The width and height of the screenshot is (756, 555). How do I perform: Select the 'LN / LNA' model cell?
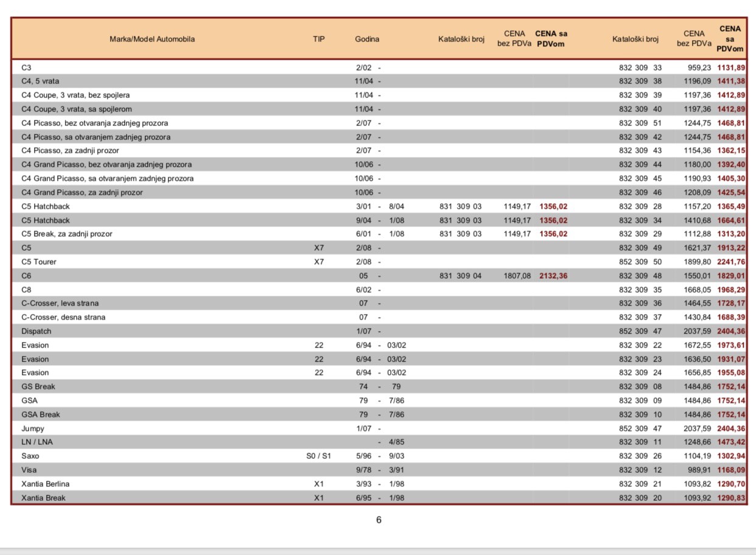tap(37, 442)
